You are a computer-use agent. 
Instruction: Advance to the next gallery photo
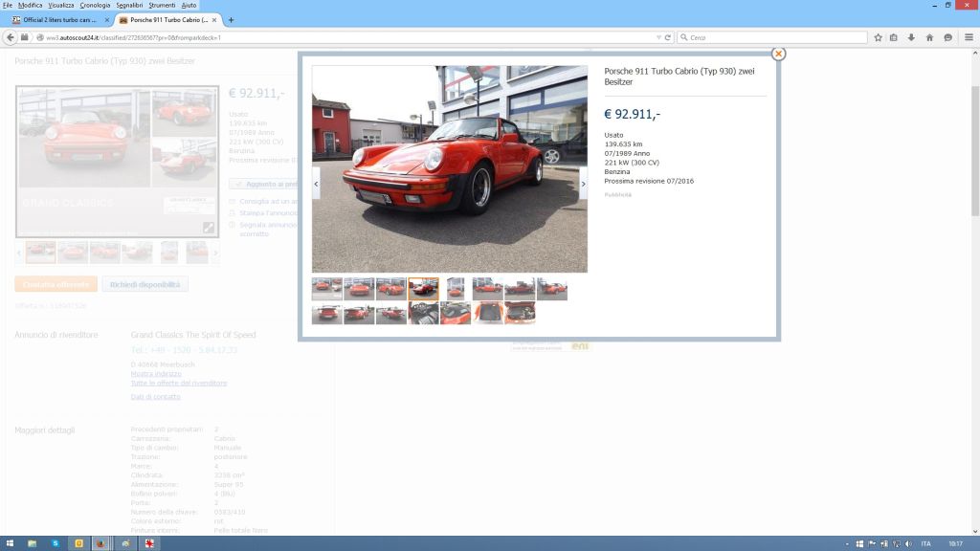tap(583, 184)
